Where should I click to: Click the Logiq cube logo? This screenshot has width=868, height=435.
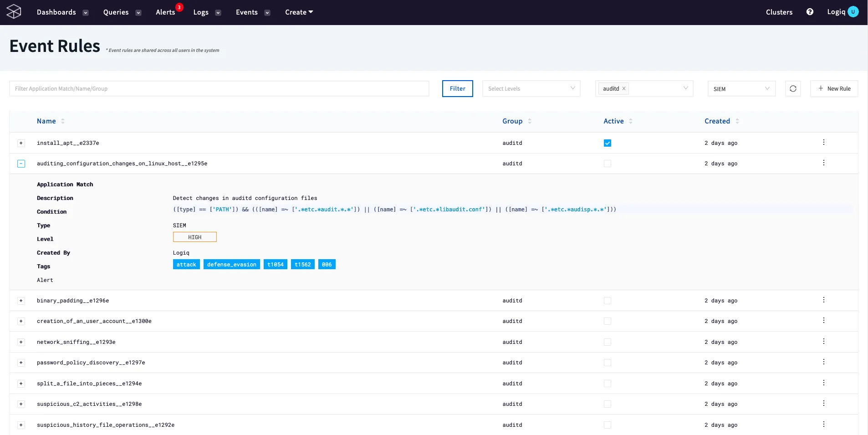pyautogui.click(x=14, y=11)
